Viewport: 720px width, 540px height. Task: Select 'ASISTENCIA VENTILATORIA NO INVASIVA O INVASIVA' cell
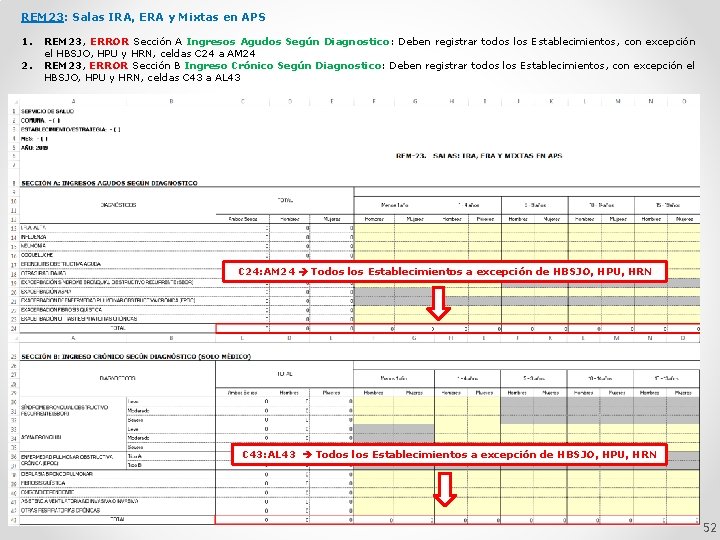pyautogui.click(x=79, y=501)
